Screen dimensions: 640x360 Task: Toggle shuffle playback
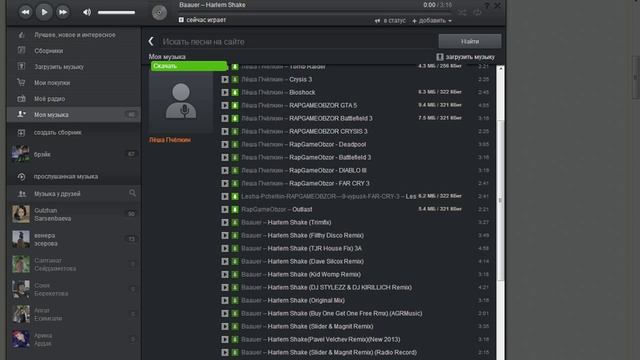(462, 13)
